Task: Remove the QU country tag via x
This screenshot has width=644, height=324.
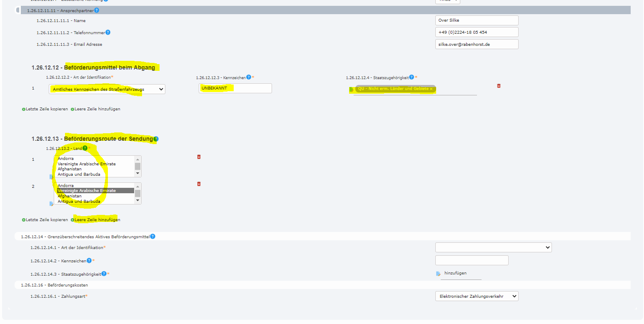Action: (x=431, y=89)
